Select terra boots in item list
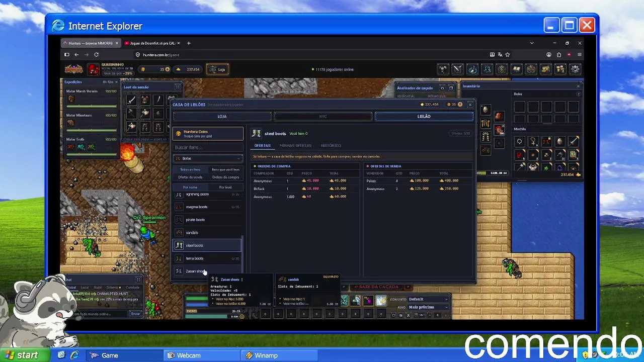 (x=207, y=258)
